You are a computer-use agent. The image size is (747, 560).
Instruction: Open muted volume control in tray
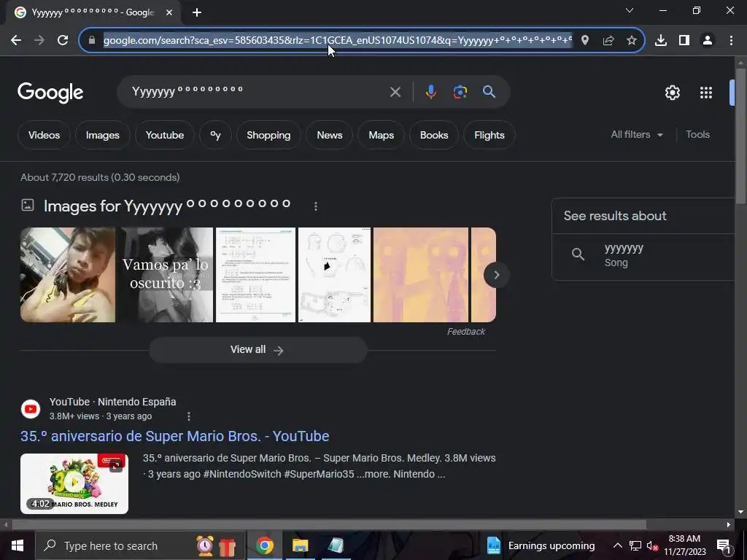pyautogui.click(x=652, y=545)
